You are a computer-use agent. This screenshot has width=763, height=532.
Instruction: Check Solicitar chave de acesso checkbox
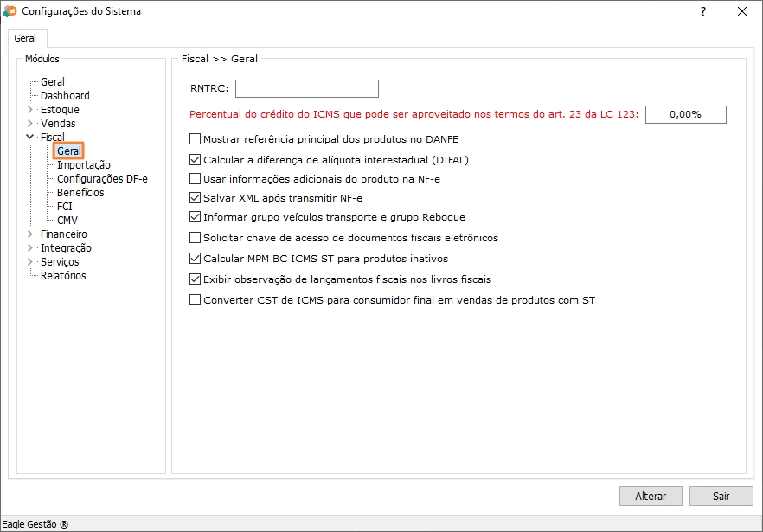tap(195, 238)
